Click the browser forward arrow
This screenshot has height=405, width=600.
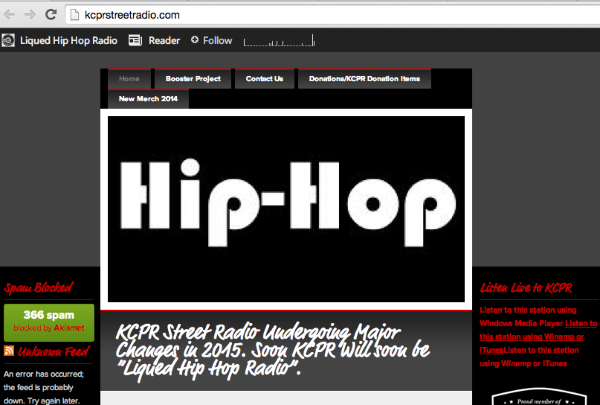click(x=30, y=15)
